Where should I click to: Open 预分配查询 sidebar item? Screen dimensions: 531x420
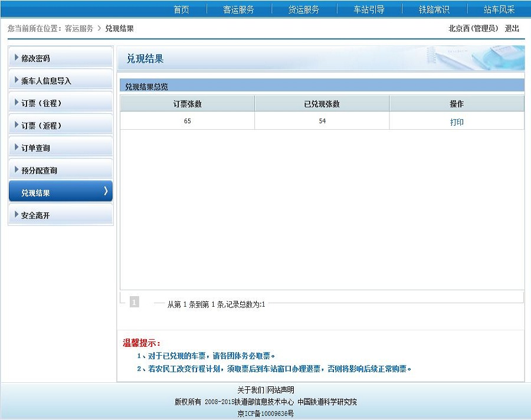click(x=39, y=170)
